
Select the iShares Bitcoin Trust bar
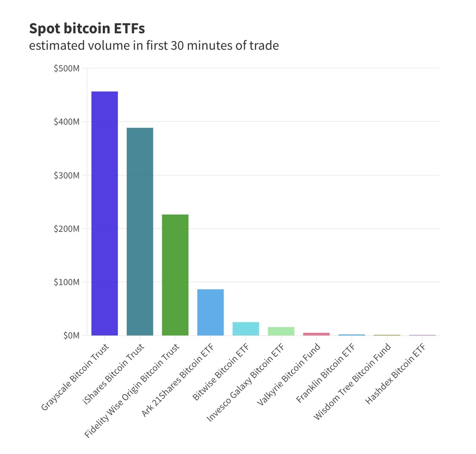140,231
